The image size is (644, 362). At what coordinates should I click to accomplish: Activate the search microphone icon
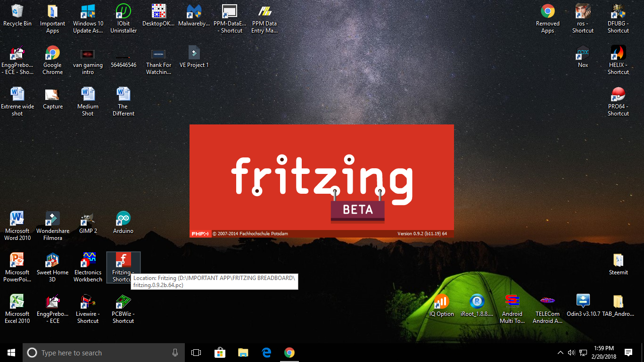pyautogui.click(x=175, y=353)
